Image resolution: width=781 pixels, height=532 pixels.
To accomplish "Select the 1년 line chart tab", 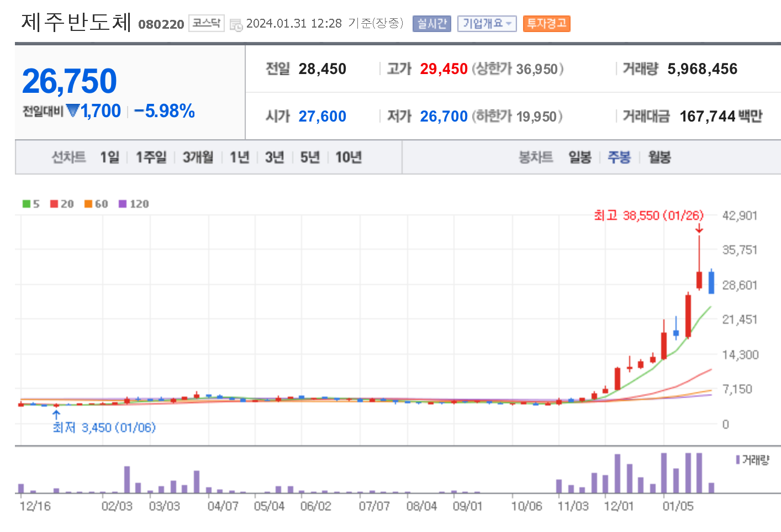I will 240,157.
